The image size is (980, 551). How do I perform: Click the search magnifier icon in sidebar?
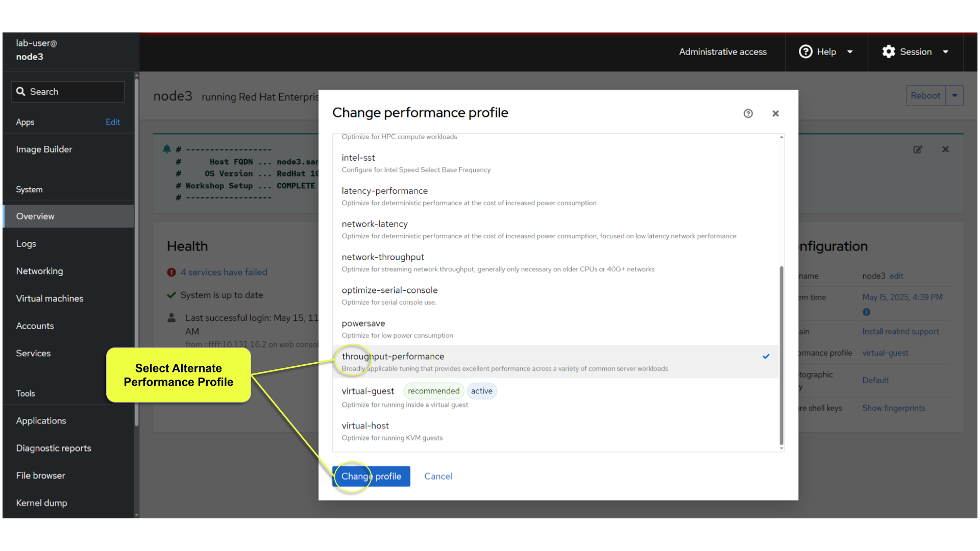point(21,92)
